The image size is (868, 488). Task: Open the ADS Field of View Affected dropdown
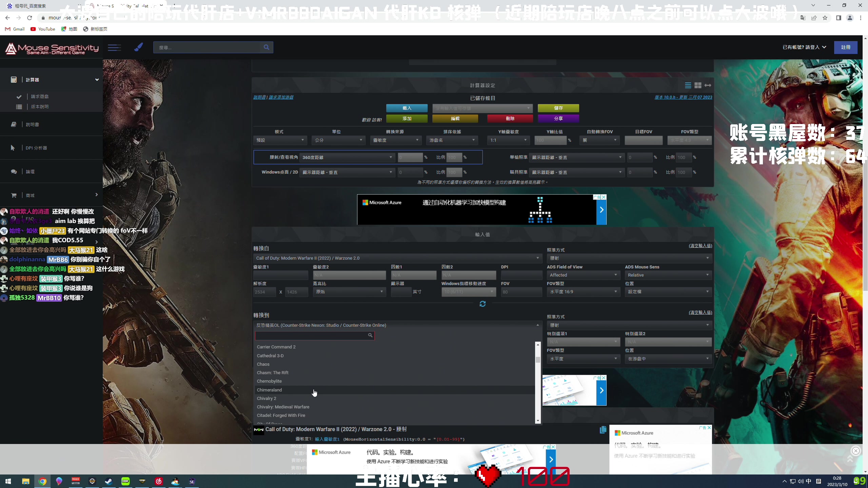(583, 275)
